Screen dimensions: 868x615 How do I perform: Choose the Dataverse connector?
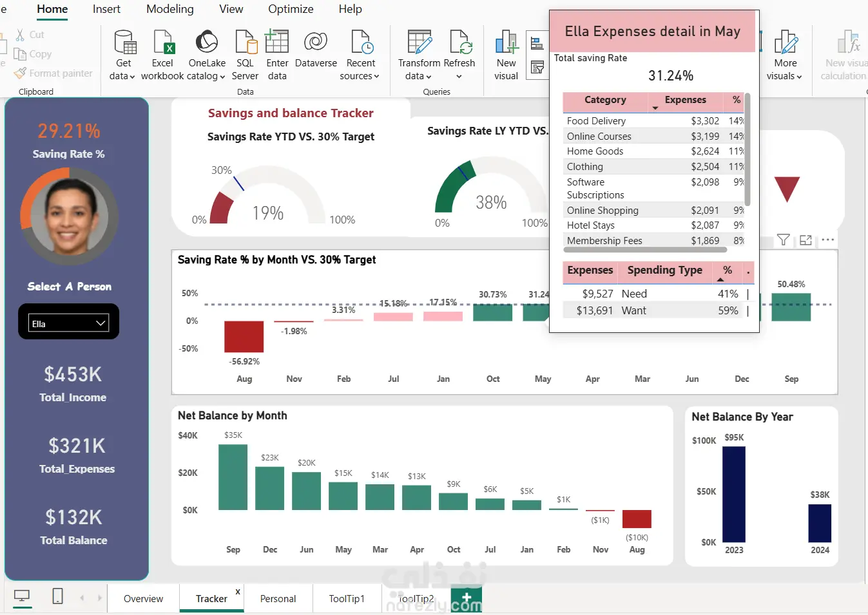point(316,42)
